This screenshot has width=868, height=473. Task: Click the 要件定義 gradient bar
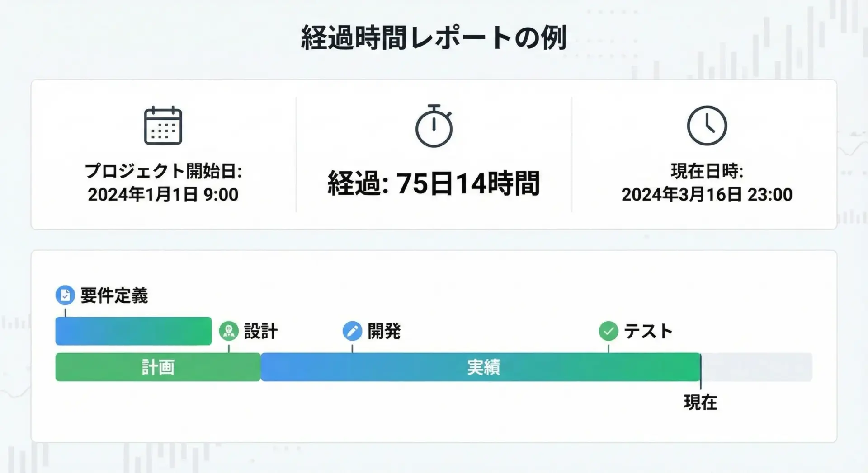click(133, 331)
